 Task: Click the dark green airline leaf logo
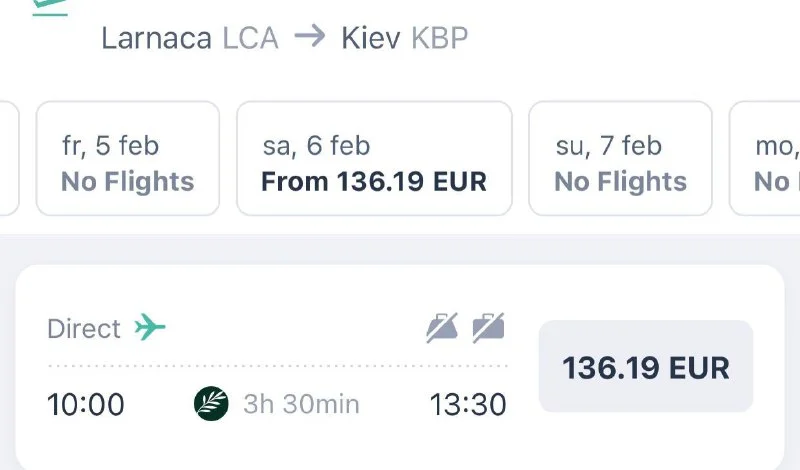tap(211, 404)
